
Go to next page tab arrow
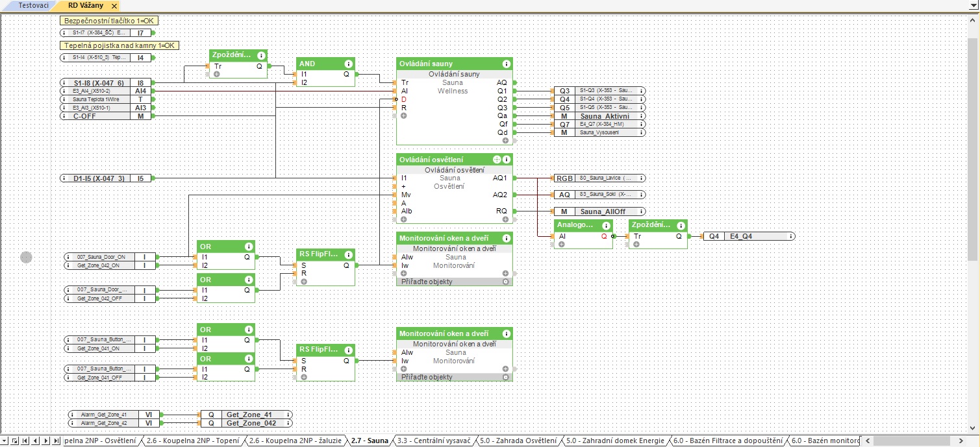[46, 441]
